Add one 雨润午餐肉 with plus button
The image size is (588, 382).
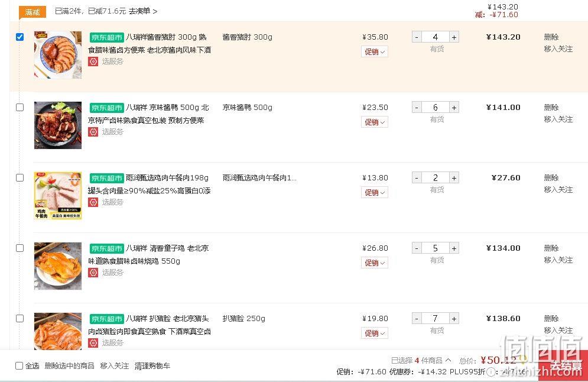(454, 177)
